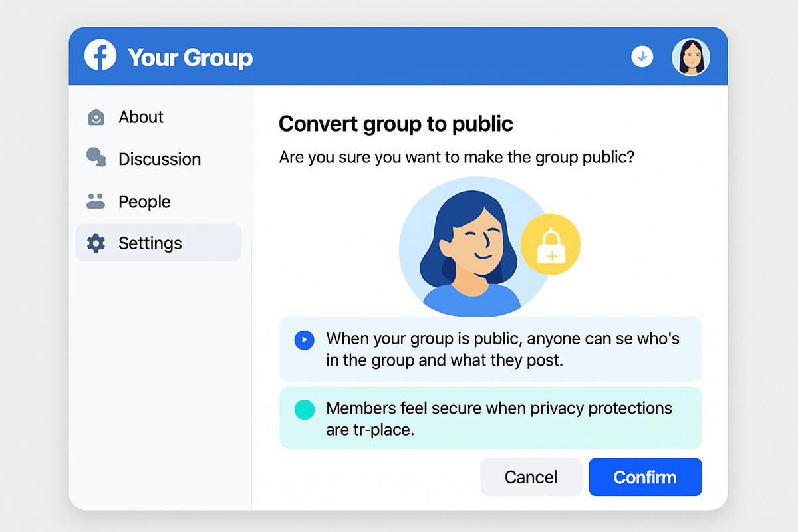
Task: Click the About house icon
Action: click(x=96, y=118)
